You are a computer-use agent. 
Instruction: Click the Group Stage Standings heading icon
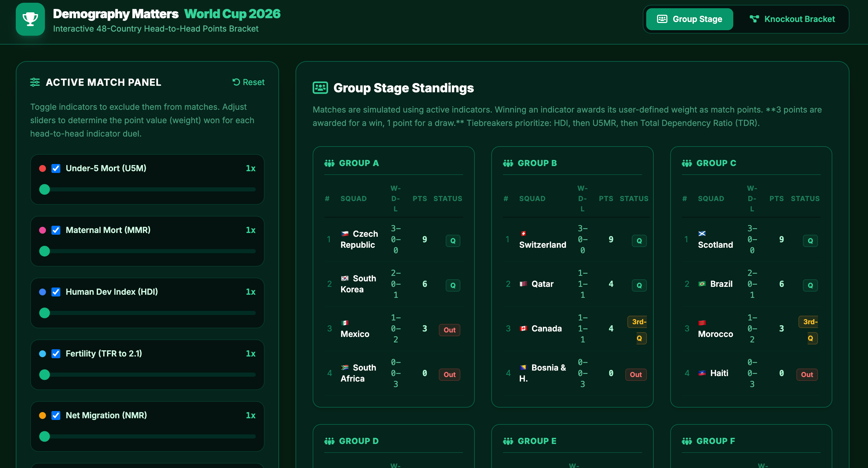coord(320,88)
